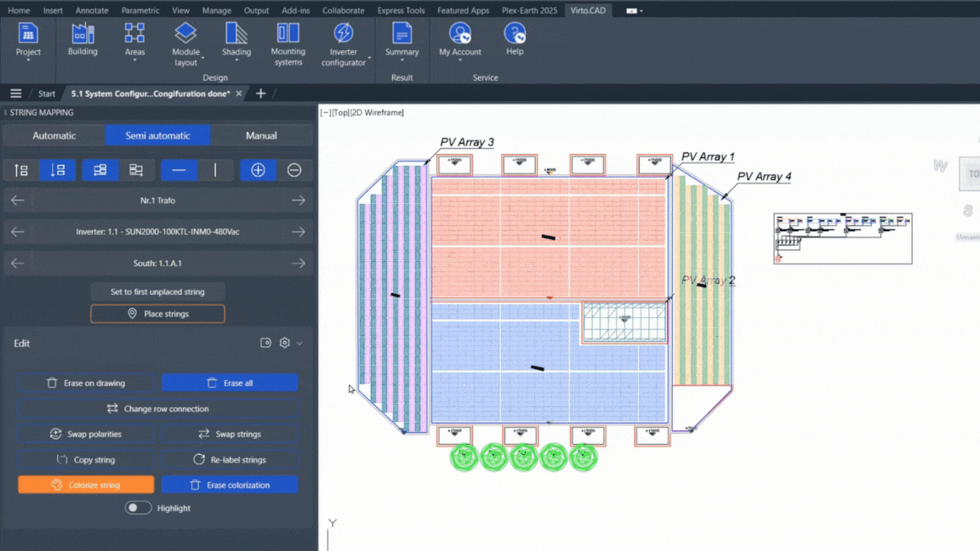Click the Copy string button
The width and height of the screenshot is (980, 551).
[x=86, y=460]
